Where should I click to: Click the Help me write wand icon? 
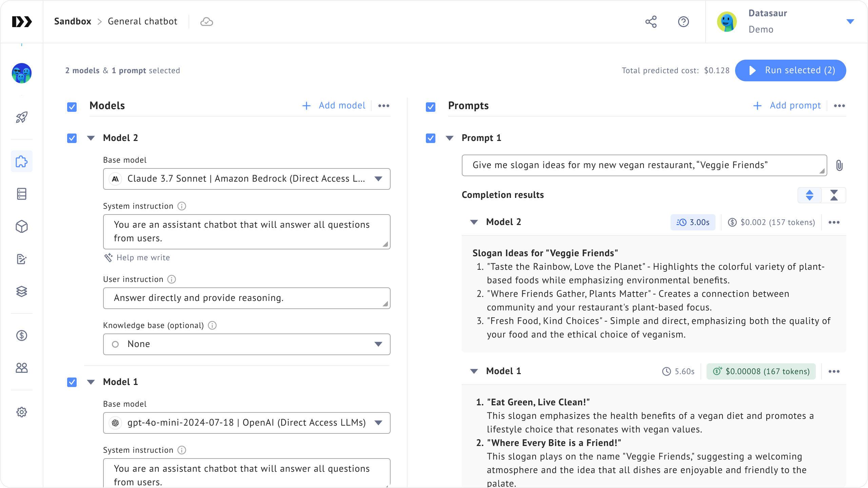point(108,258)
